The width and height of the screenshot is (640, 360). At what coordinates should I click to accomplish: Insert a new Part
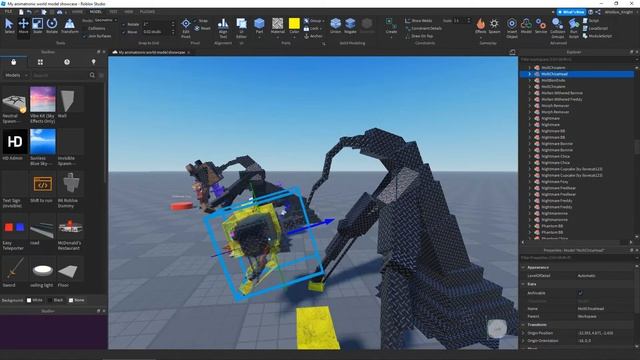tap(259, 26)
